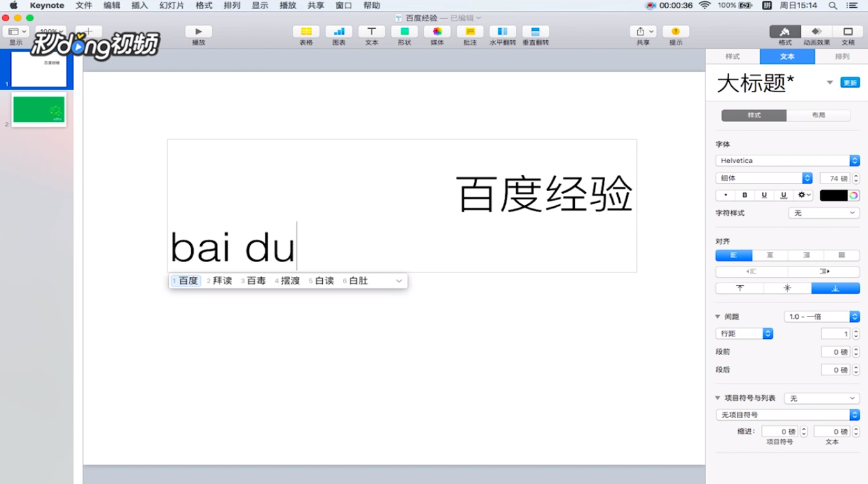The width and height of the screenshot is (868, 484).
Task: Click the 更新 style update button
Action: pyautogui.click(x=849, y=82)
